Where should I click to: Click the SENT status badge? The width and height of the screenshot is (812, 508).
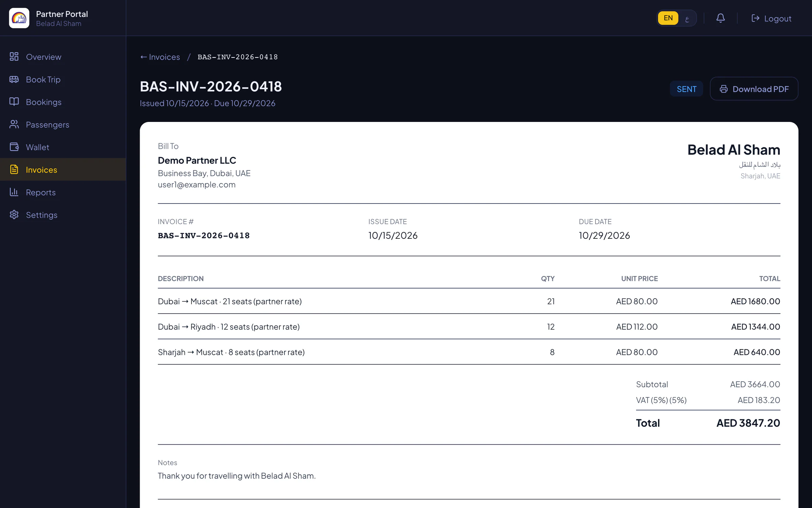tap(686, 89)
